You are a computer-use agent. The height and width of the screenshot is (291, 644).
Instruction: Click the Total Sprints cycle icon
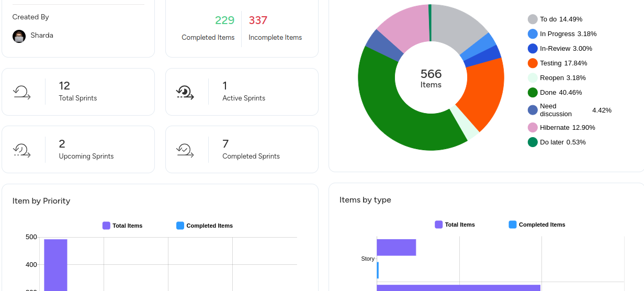click(21, 92)
